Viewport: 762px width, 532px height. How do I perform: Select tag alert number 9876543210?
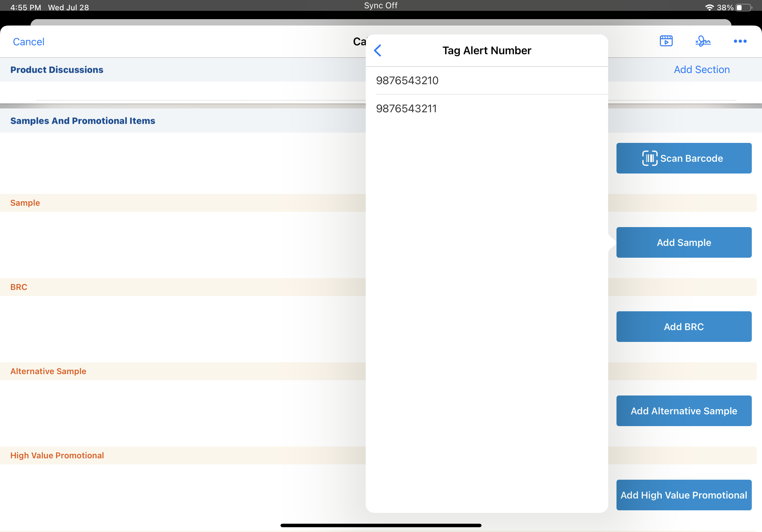tap(407, 80)
